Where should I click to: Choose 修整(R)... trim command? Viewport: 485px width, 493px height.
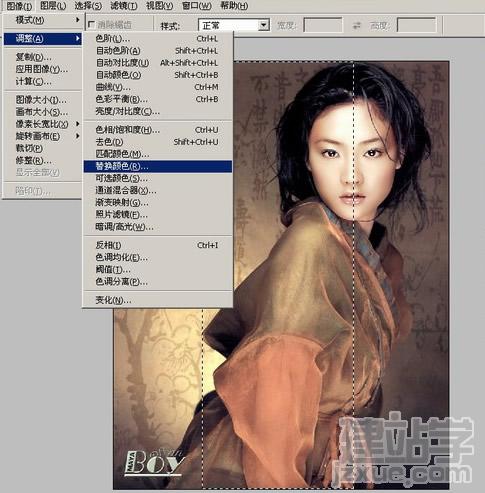click(42, 160)
